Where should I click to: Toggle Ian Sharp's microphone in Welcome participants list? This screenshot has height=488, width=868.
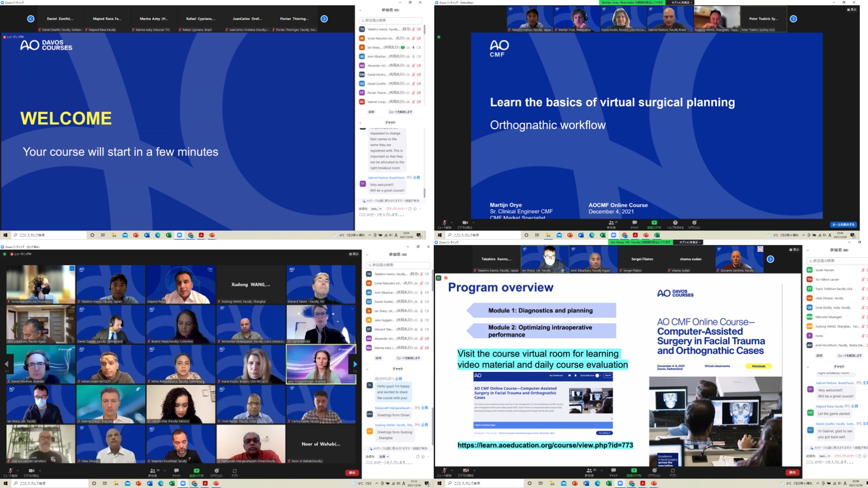(413, 47)
